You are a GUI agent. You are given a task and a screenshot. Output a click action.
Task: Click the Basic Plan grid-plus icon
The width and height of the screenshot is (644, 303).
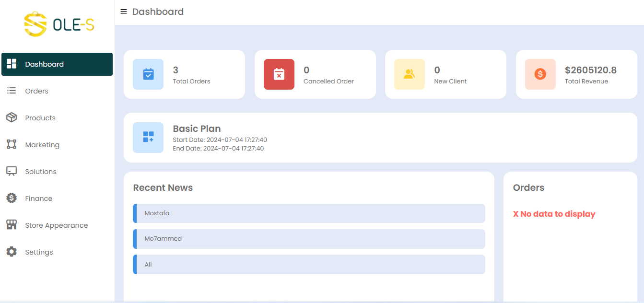tap(148, 137)
